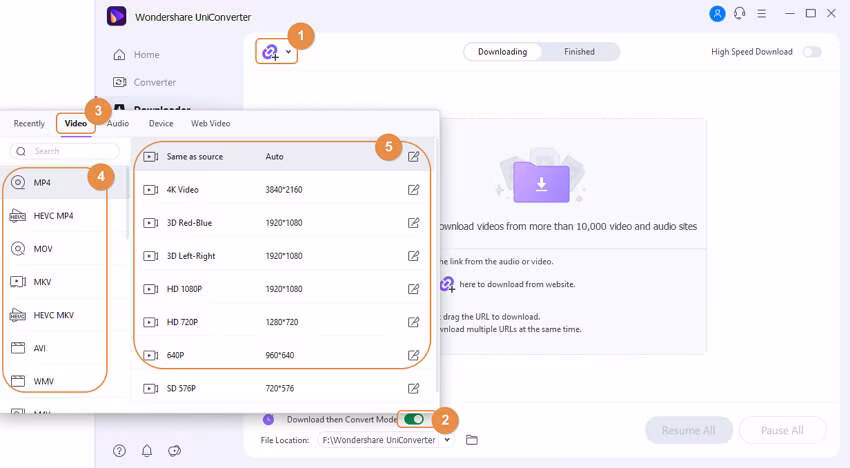This screenshot has width=850, height=468.
Task: Edit the HD 1080P preset
Action: click(413, 289)
